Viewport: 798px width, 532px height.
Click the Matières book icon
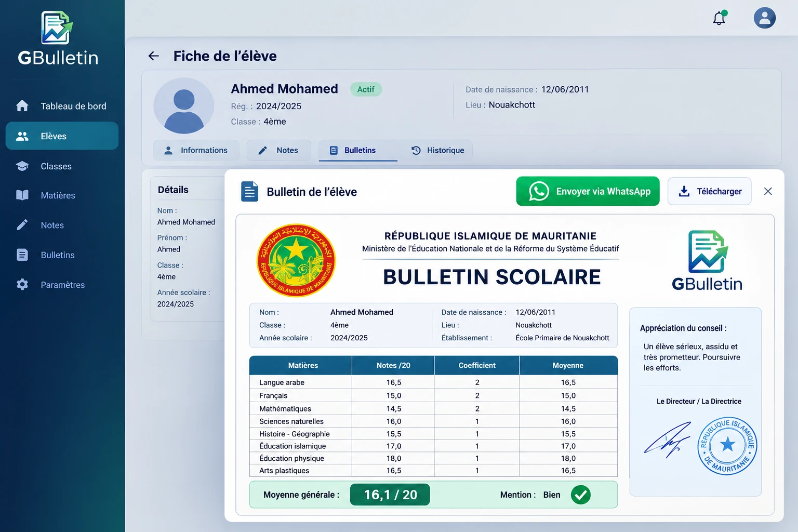click(x=22, y=195)
